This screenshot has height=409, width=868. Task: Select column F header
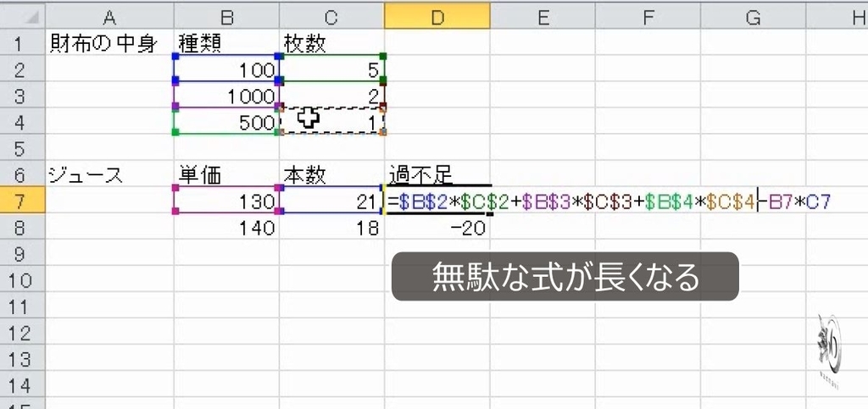(x=648, y=16)
